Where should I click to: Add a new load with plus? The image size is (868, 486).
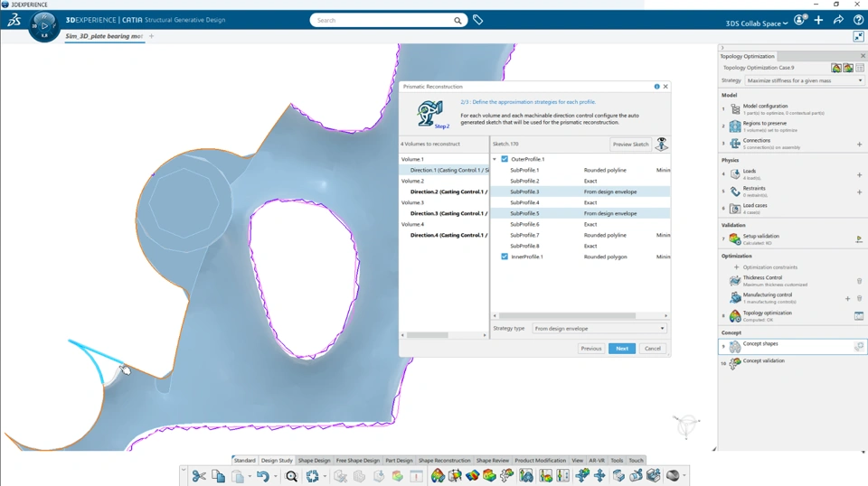[x=859, y=174]
